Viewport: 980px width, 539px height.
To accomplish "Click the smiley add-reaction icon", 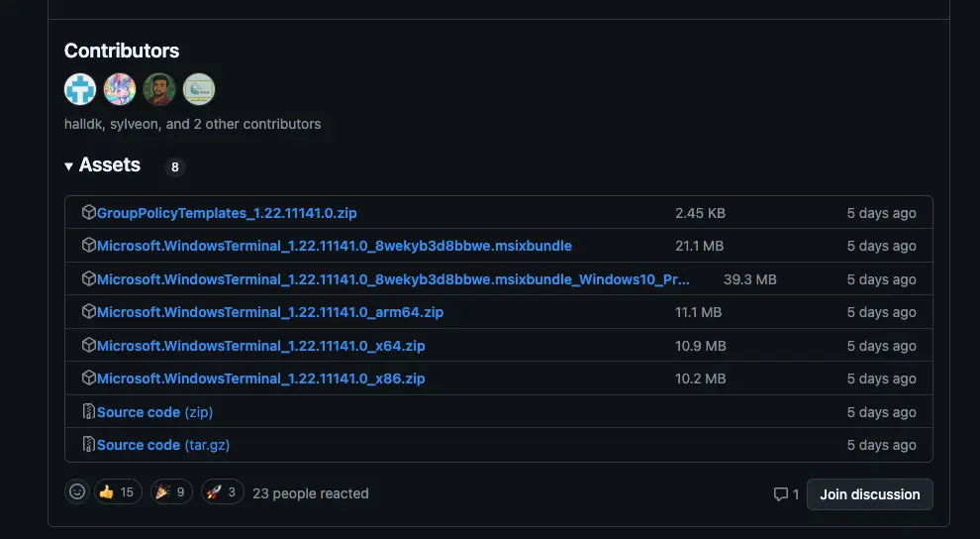I will coord(76,492).
